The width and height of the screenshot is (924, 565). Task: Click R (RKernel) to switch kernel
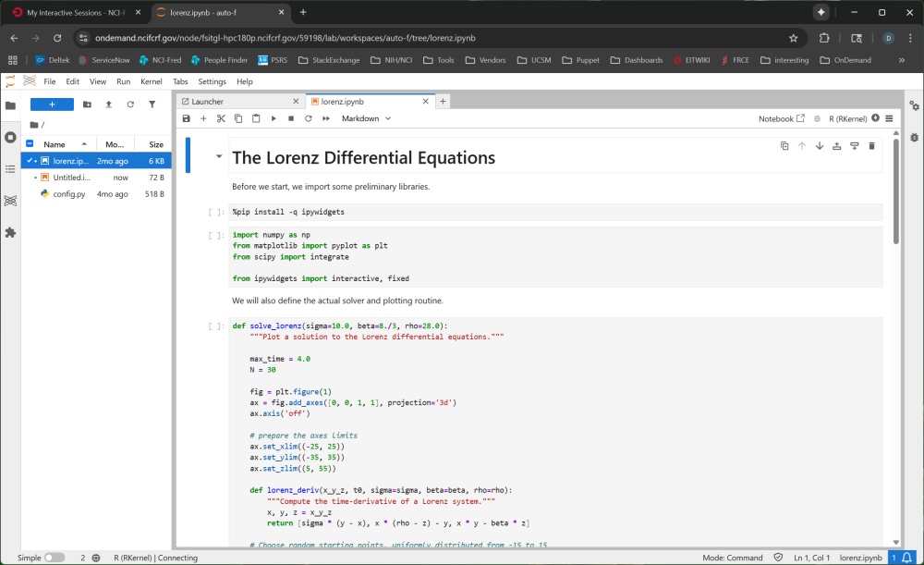coord(848,118)
